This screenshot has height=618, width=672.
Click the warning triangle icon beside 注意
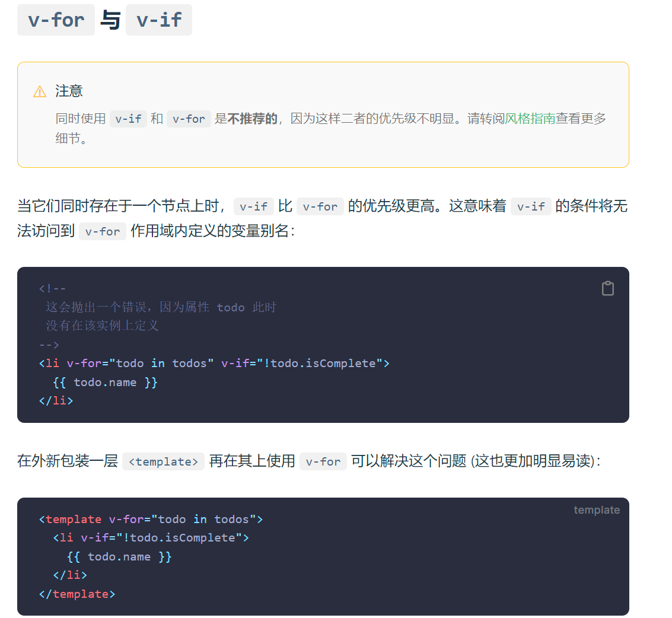point(40,91)
